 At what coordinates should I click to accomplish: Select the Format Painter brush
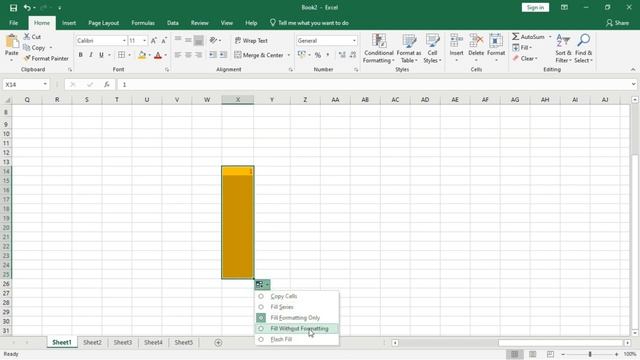(x=46, y=58)
